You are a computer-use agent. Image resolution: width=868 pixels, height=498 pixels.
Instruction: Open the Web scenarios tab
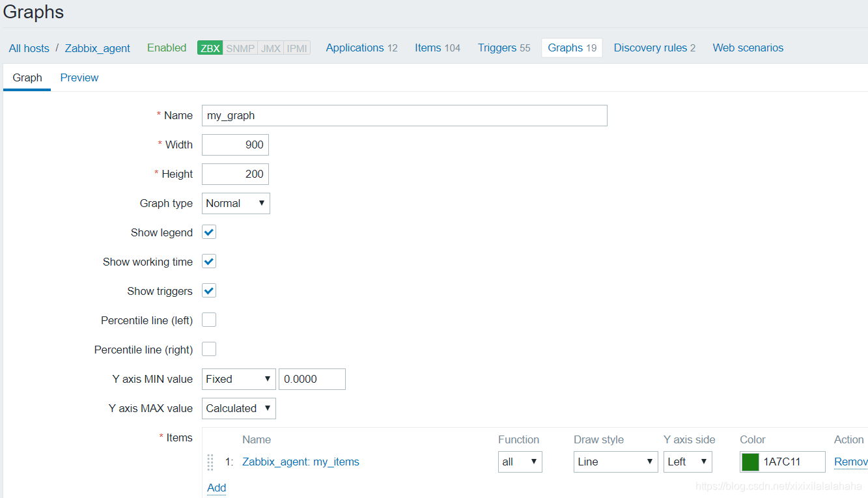tap(748, 48)
